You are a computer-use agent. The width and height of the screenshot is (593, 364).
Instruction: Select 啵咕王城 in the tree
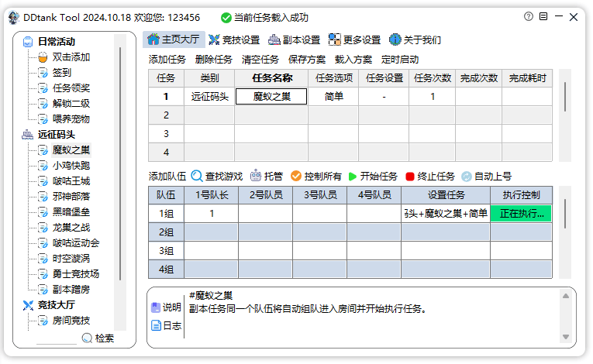71,181
